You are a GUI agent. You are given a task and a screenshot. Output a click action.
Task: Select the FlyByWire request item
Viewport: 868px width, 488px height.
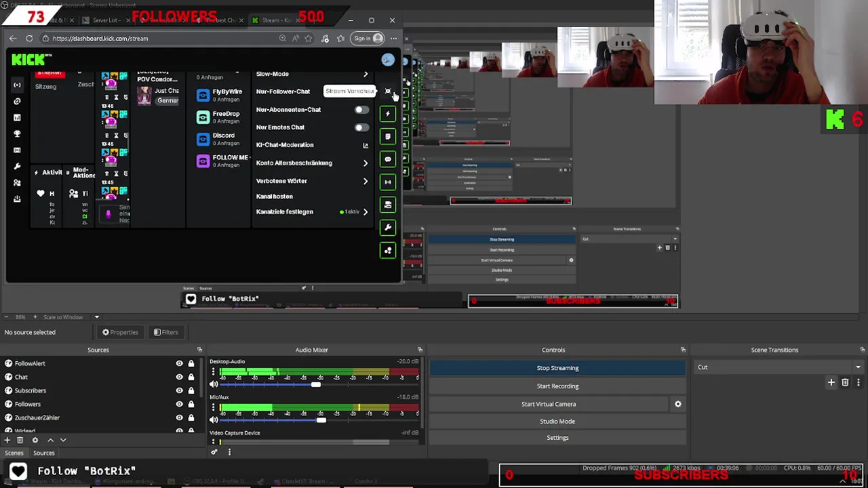click(219, 96)
